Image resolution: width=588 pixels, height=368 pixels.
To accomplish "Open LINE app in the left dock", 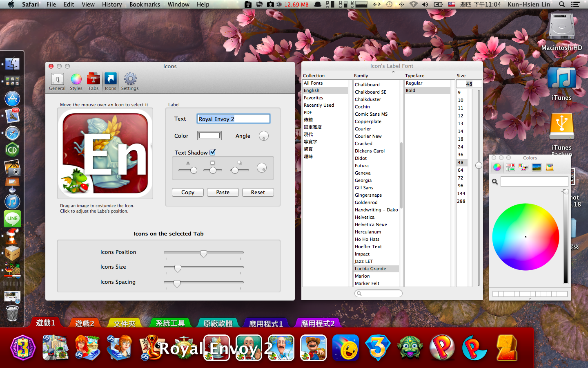I will click(x=12, y=219).
